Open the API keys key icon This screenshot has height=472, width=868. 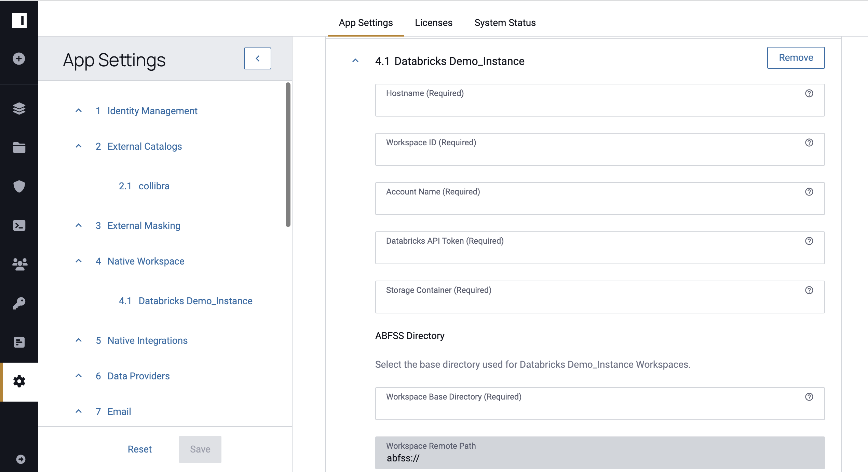point(19,303)
